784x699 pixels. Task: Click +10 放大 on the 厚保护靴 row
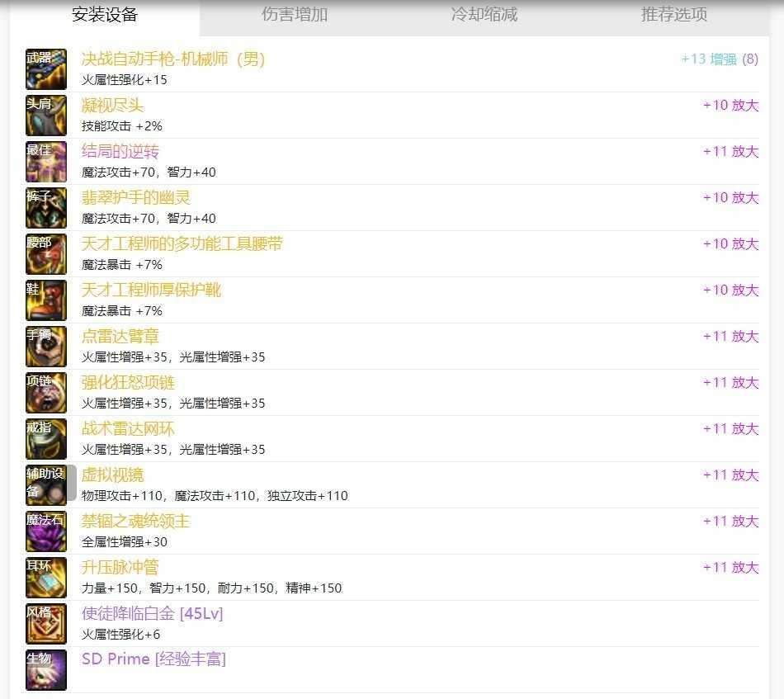(730, 290)
